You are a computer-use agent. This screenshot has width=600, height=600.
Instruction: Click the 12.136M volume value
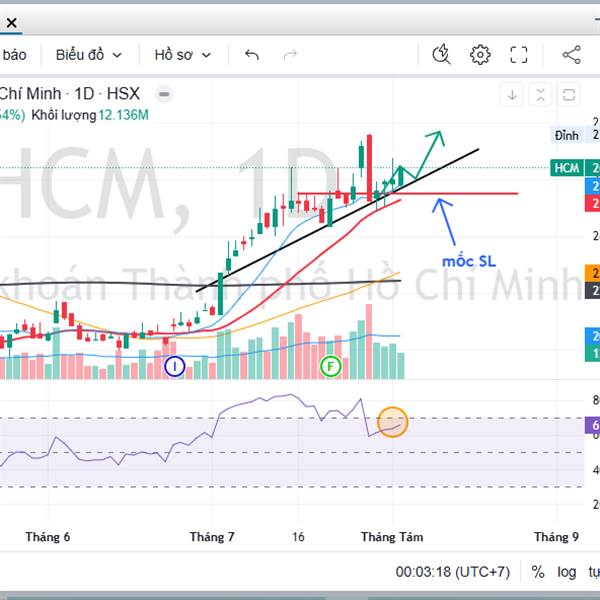(x=123, y=115)
